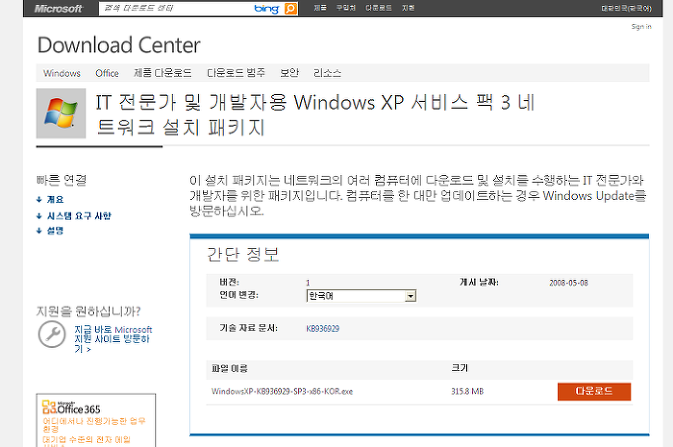Jump to the 시스템 요구 사항 quick link
The width and height of the screenshot is (673, 447).
coord(79,216)
